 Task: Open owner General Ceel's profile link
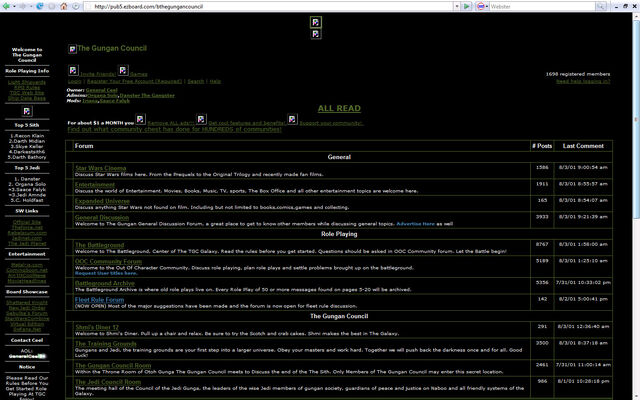(x=102, y=90)
